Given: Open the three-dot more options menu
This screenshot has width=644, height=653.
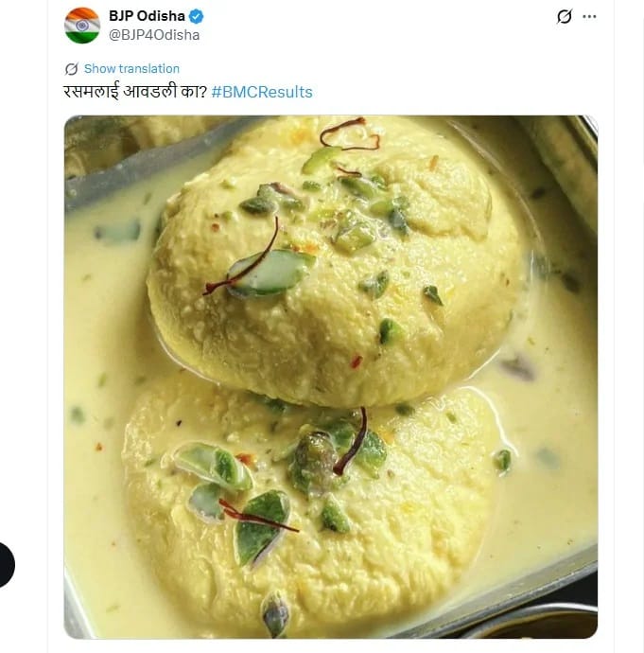Looking at the screenshot, I should [590, 17].
